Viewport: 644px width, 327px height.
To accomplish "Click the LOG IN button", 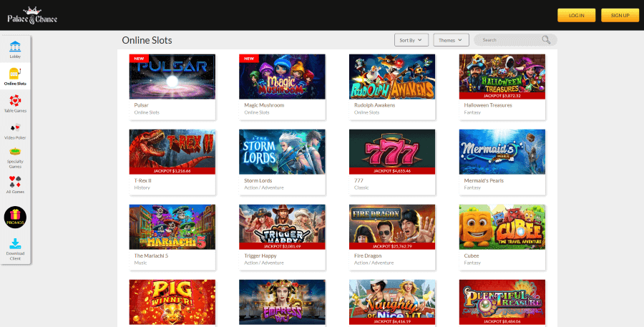I will [x=576, y=15].
